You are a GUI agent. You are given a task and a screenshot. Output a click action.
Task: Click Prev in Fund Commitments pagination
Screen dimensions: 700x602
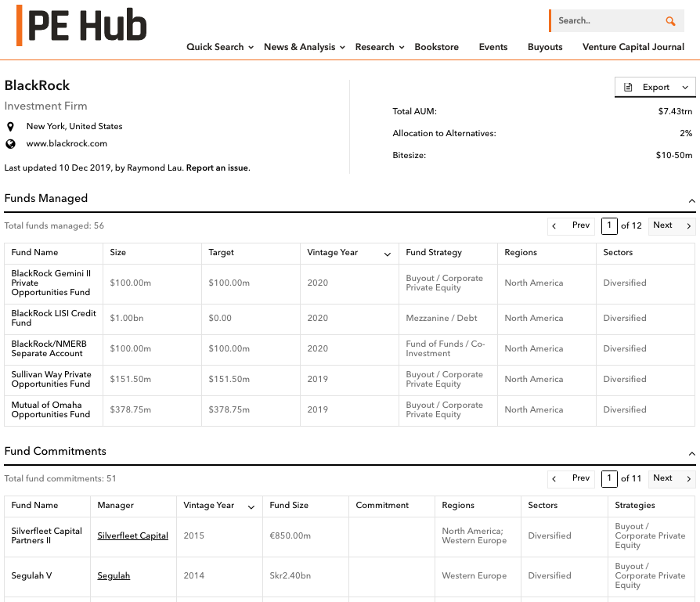click(571, 478)
